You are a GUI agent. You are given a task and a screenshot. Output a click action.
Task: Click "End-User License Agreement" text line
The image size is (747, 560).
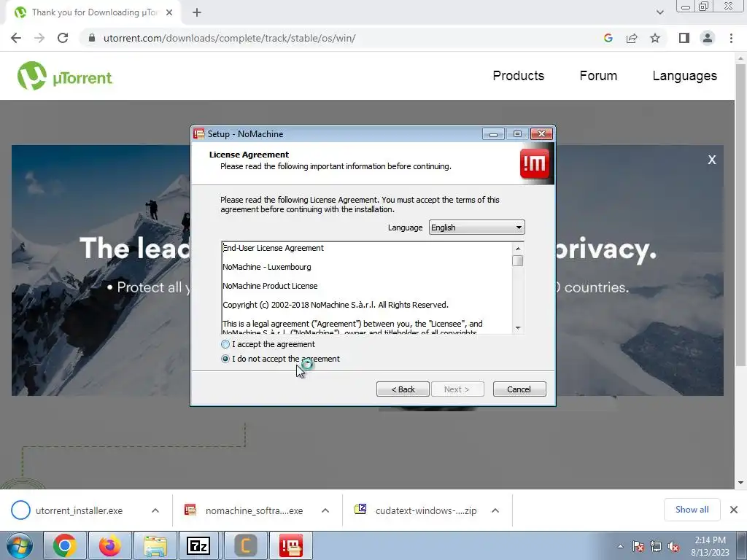pyautogui.click(x=273, y=248)
